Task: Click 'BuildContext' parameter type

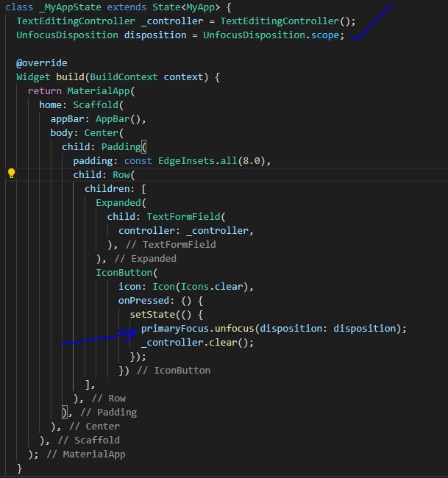Action: pyautogui.click(x=124, y=76)
